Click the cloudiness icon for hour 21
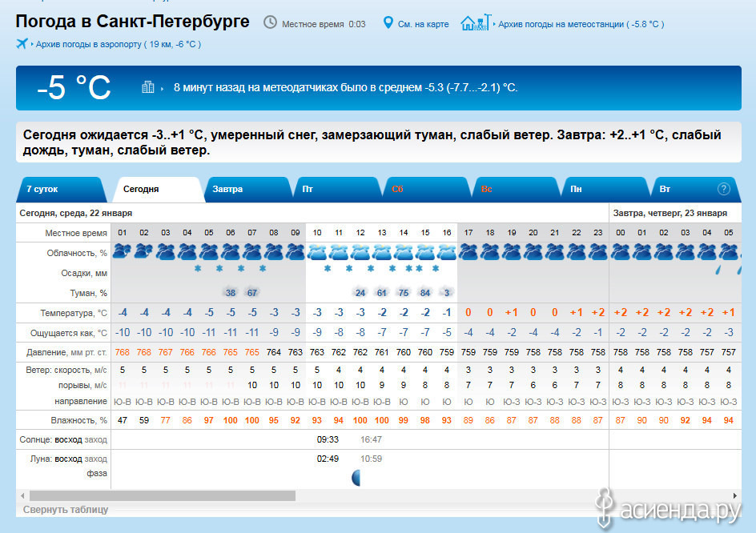Screen dimensions: 756x533 click(x=555, y=251)
